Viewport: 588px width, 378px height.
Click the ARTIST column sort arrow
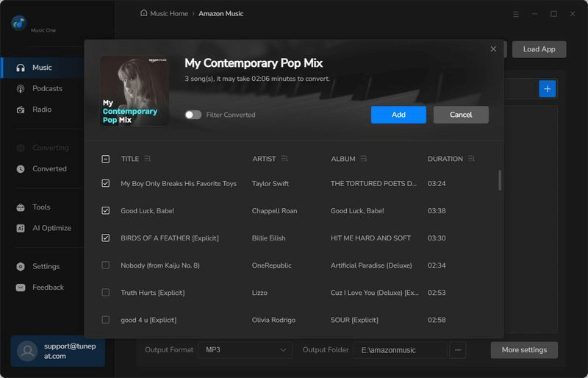(x=284, y=159)
